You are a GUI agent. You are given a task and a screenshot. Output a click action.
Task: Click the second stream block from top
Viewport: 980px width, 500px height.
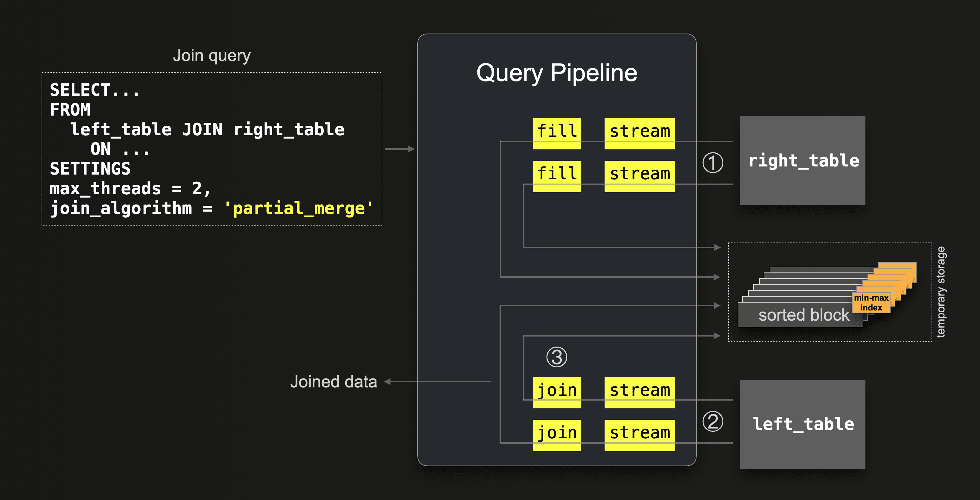tap(639, 176)
